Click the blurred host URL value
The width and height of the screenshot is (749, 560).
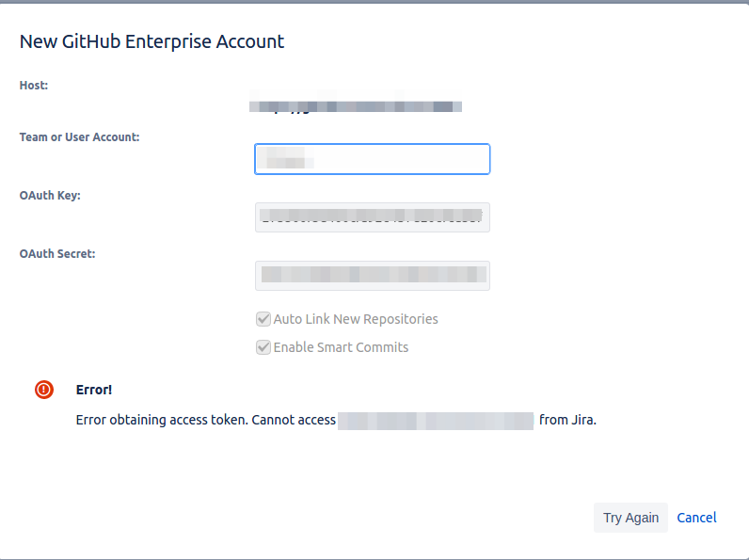tap(356, 103)
